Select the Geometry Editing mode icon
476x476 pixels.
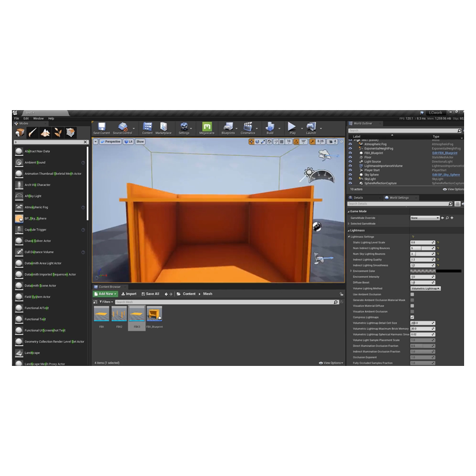tap(70, 133)
